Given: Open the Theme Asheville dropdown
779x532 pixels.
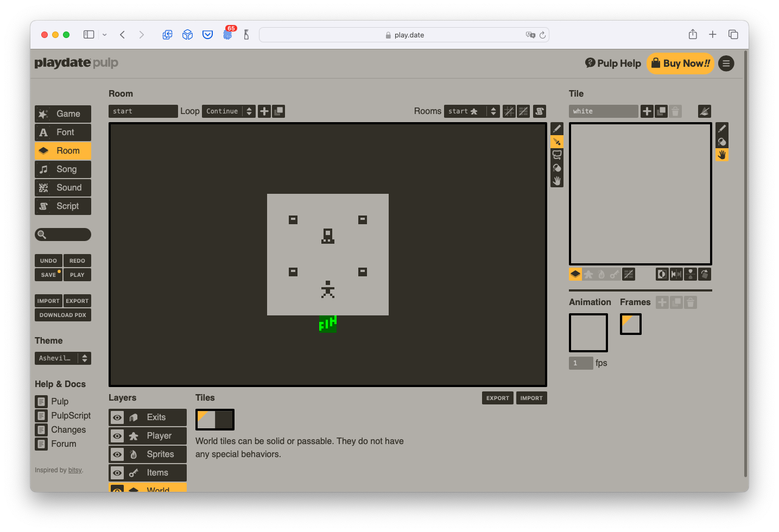Looking at the screenshot, I should coord(63,358).
